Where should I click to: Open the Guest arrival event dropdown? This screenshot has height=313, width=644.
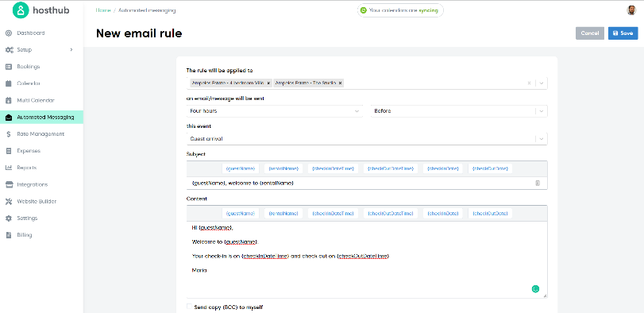tap(367, 139)
